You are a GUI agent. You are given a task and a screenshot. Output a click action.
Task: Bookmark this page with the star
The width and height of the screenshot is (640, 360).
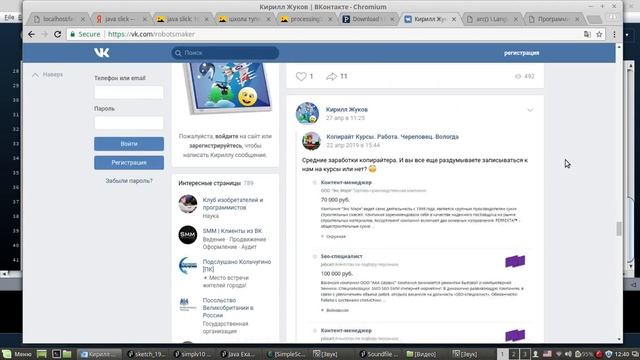point(599,34)
